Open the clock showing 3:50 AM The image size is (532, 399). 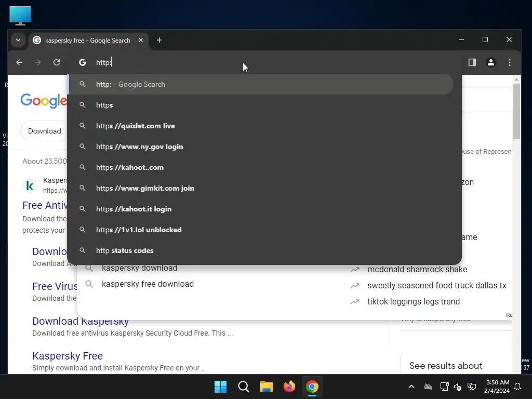497,387
